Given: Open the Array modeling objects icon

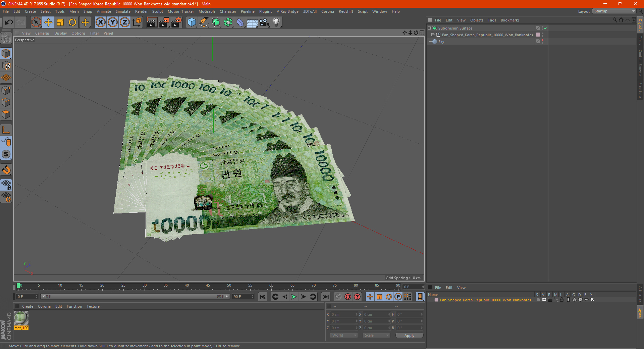Looking at the screenshot, I should [228, 22].
